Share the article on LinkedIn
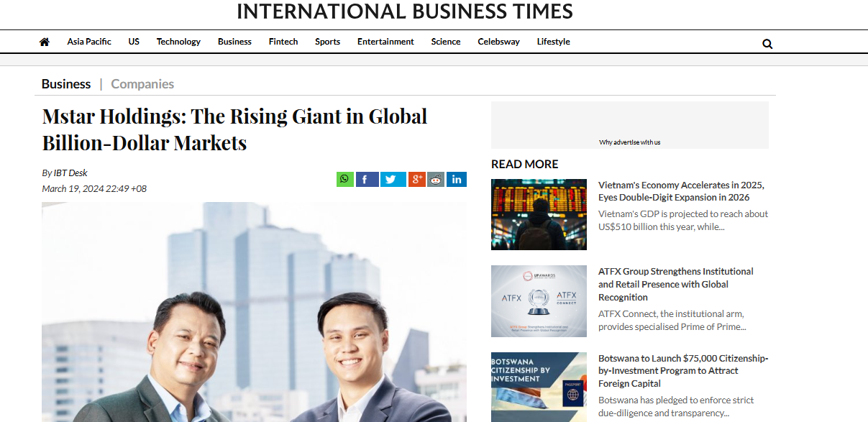This screenshot has height=422, width=868. pos(456,179)
